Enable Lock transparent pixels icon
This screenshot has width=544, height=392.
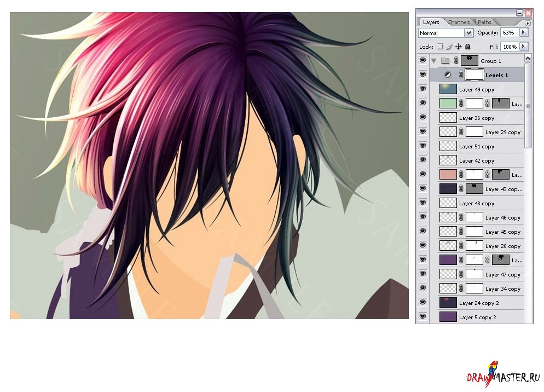(x=440, y=47)
